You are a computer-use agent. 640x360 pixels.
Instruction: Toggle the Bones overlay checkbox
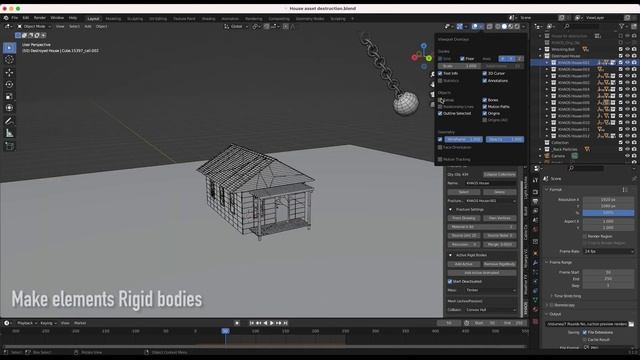coord(484,100)
